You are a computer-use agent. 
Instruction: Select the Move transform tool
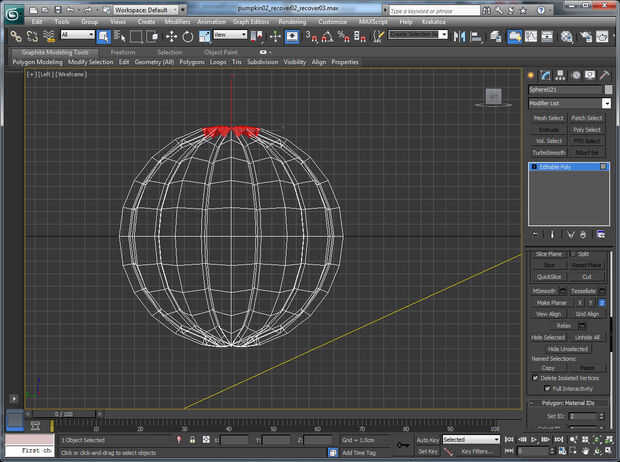click(x=171, y=36)
